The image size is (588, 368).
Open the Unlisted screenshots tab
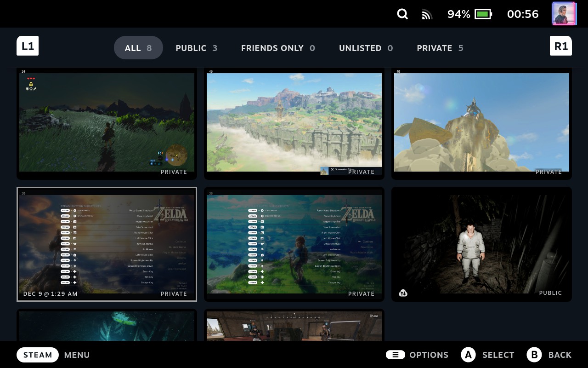(x=366, y=48)
